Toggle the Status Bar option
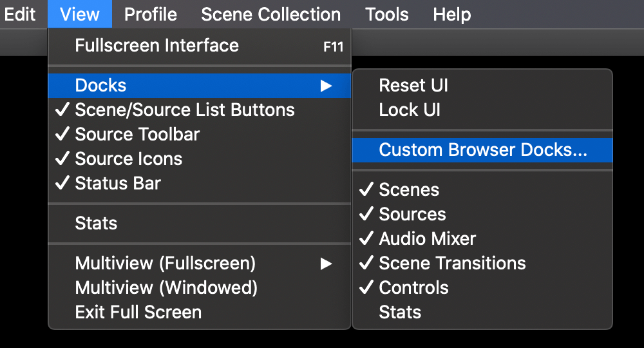The width and height of the screenshot is (644, 348). coord(118,184)
